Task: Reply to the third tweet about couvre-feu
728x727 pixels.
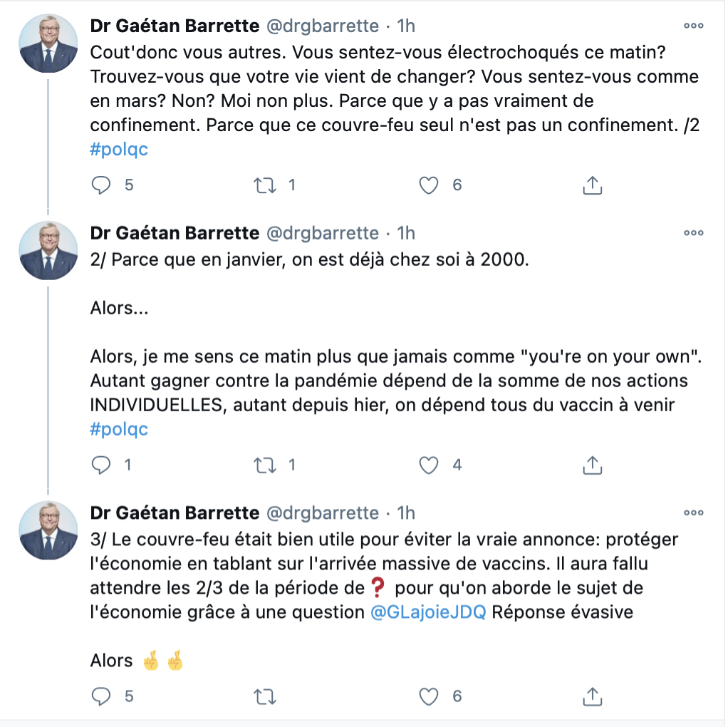Action: (x=100, y=696)
